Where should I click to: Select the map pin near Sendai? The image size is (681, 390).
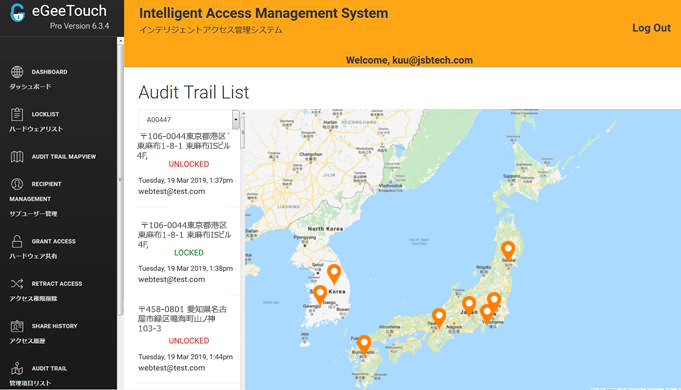pos(508,251)
